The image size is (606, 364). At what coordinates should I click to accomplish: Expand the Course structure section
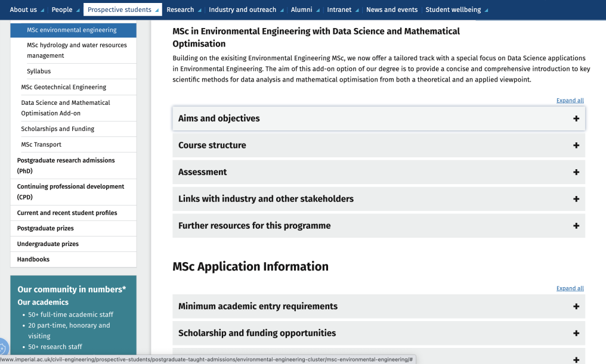(x=379, y=145)
